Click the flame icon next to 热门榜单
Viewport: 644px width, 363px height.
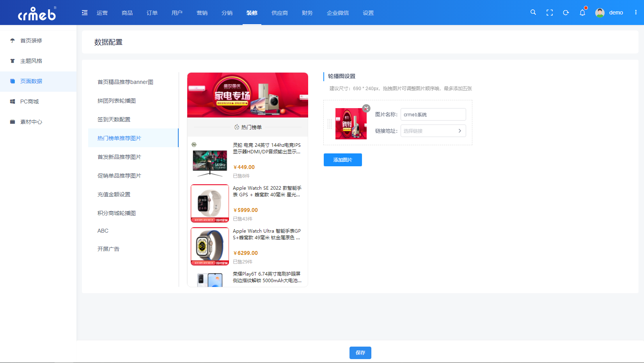click(237, 127)
